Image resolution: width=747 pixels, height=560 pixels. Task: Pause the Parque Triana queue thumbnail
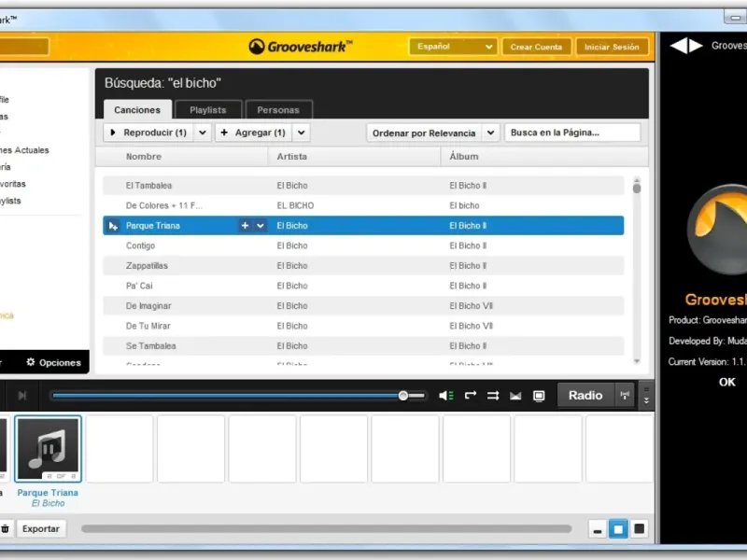click(49, 449)
